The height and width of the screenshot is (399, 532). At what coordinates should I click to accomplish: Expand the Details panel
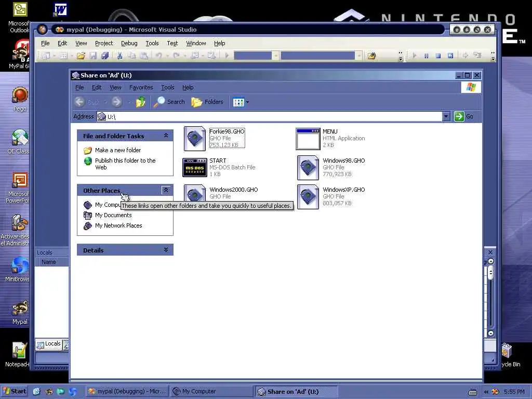pyautogui.click(x=166, y=250)
